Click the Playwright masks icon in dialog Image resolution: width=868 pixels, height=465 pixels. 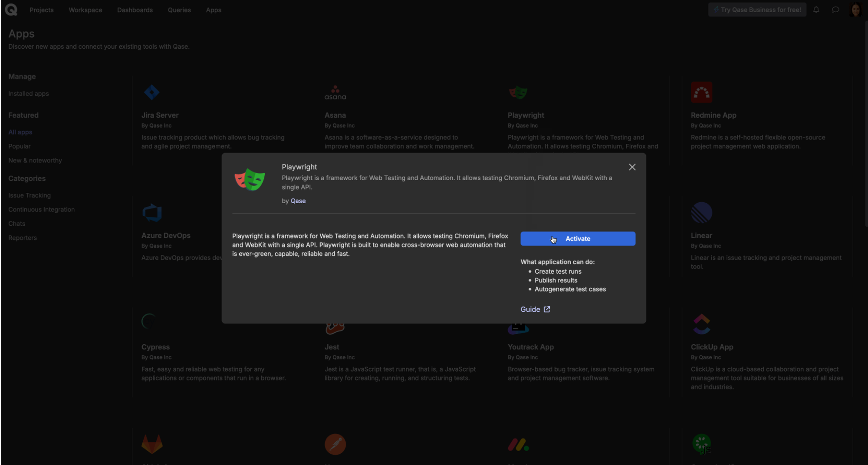click(250, 179)
